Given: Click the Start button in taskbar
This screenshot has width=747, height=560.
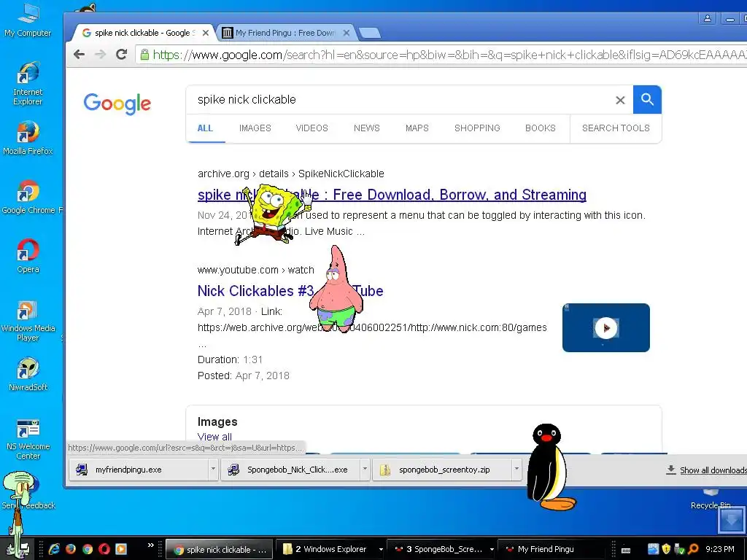Looking at the screenshot, I should (x=18, y=550).
